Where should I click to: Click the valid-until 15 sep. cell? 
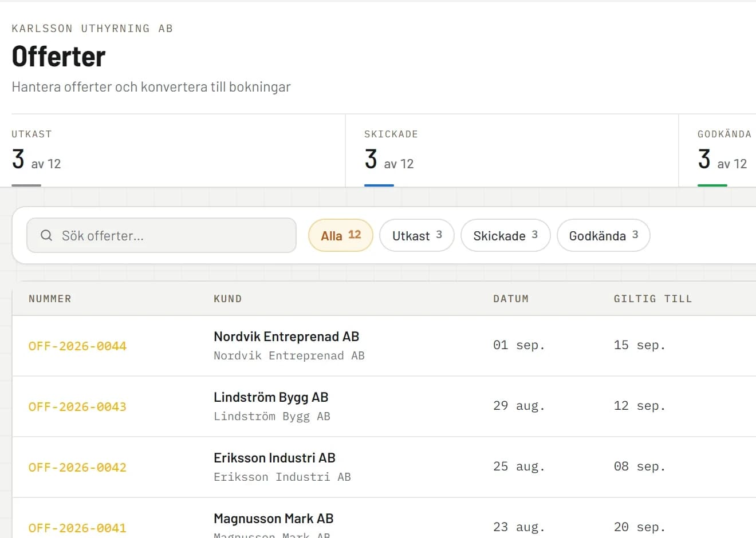point(640,345)
